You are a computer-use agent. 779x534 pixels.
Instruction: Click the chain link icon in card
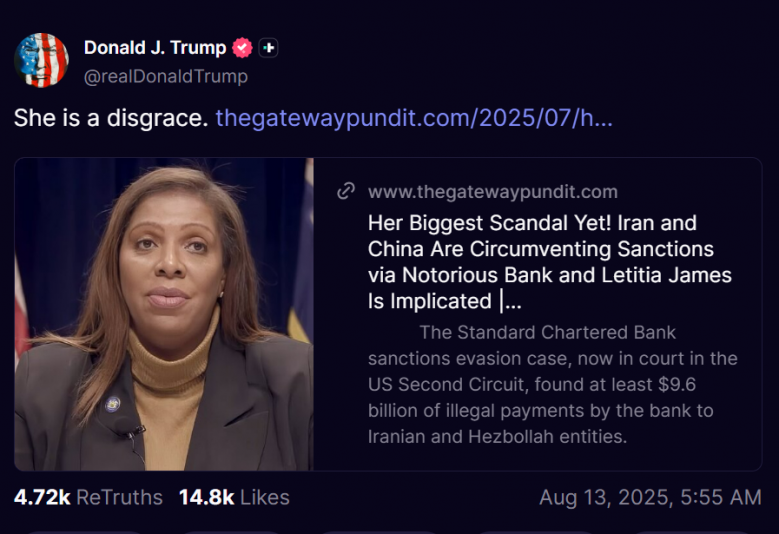346,191
